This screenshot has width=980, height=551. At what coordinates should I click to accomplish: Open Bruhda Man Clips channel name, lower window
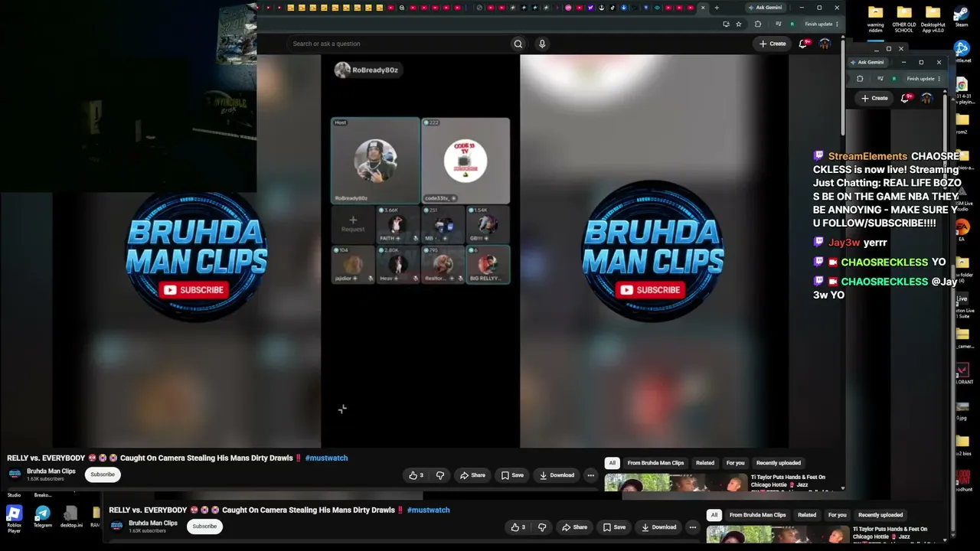(153, 523)
